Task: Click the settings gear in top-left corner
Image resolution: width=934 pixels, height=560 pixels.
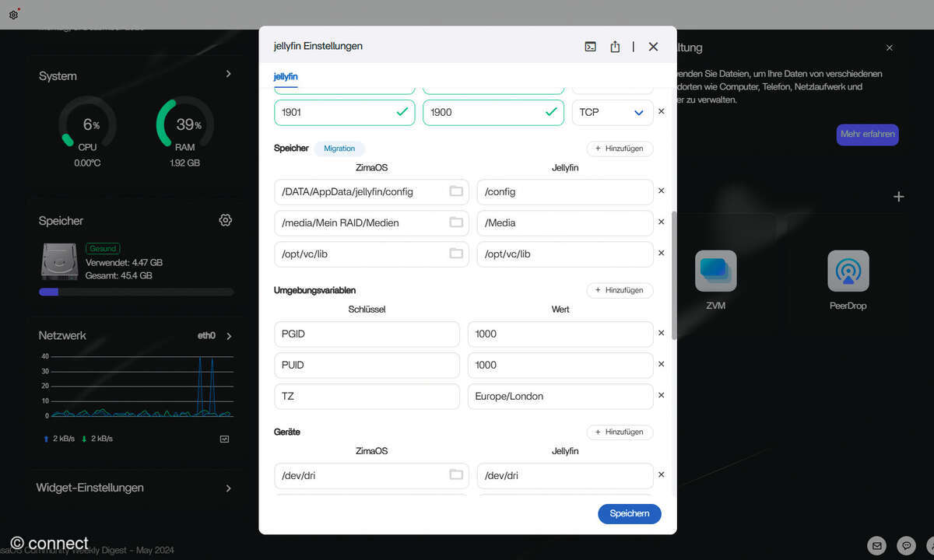Action: click(12, 13)
